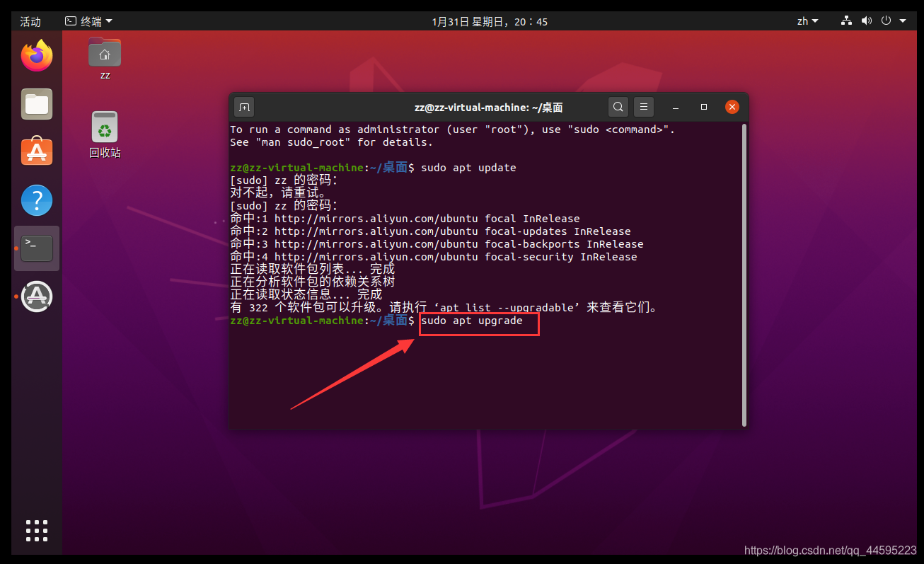The height and width of the screenshot is (564, 924).
Task: Open the 终端 application menu
Action: 88,21
